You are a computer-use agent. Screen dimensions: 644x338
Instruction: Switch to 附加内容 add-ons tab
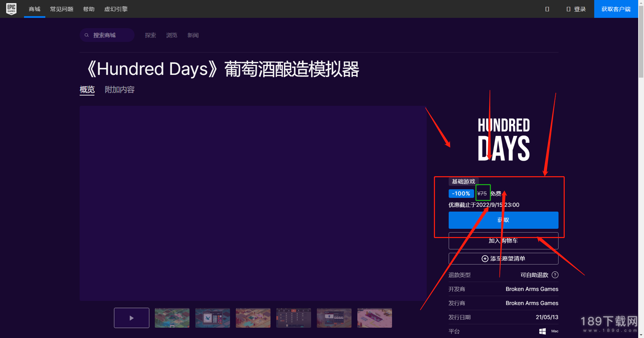pyautogui.click(x=119, y=90)
